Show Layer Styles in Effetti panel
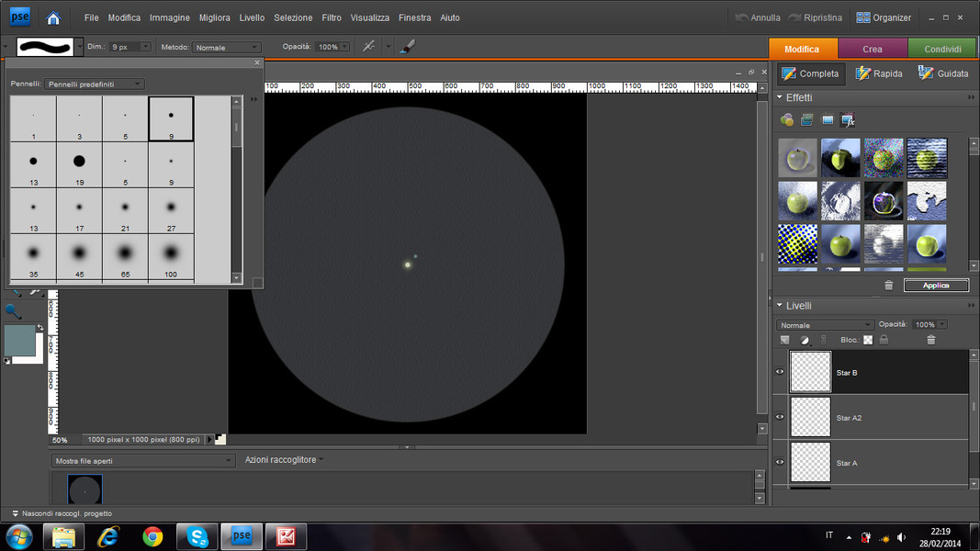This screenshot has height=551, width=980. (x=807, y=119)
